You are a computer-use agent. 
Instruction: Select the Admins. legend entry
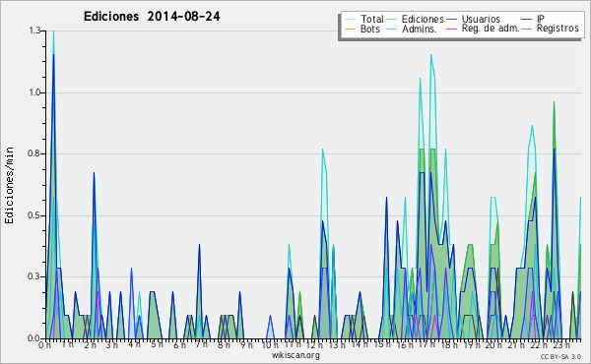420,29
